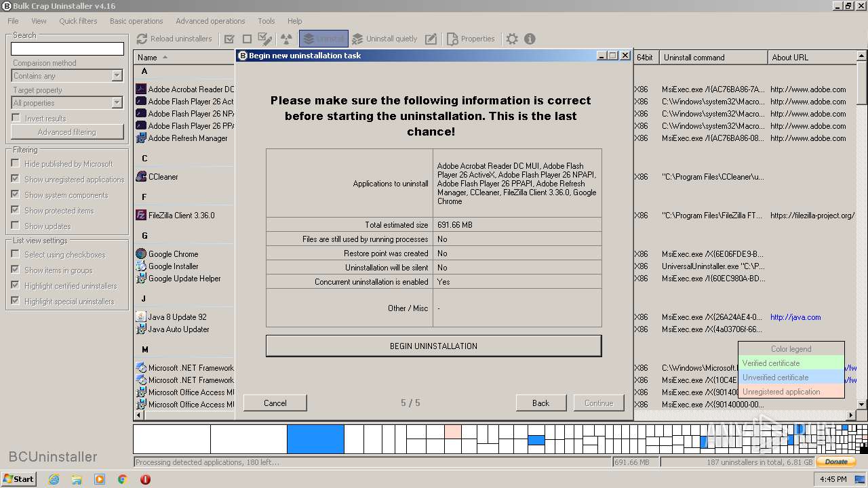Click the BEGIN UNINSTALLATION button
Screen dimensions: 868x488
tap(433, 346)
